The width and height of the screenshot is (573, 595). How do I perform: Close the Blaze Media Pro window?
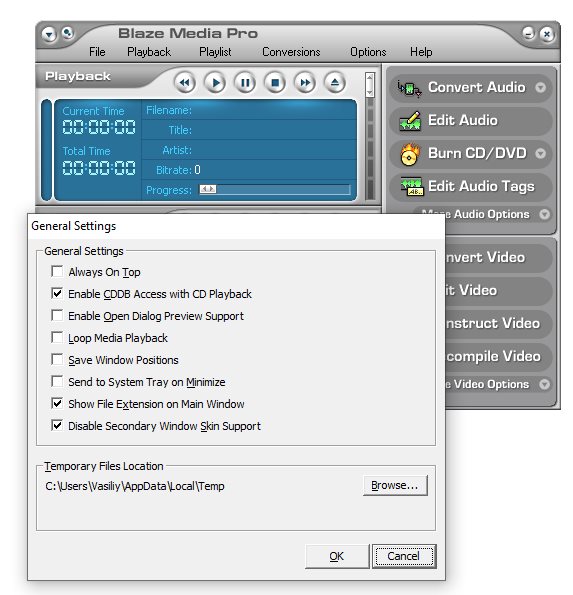click(547, 35)
